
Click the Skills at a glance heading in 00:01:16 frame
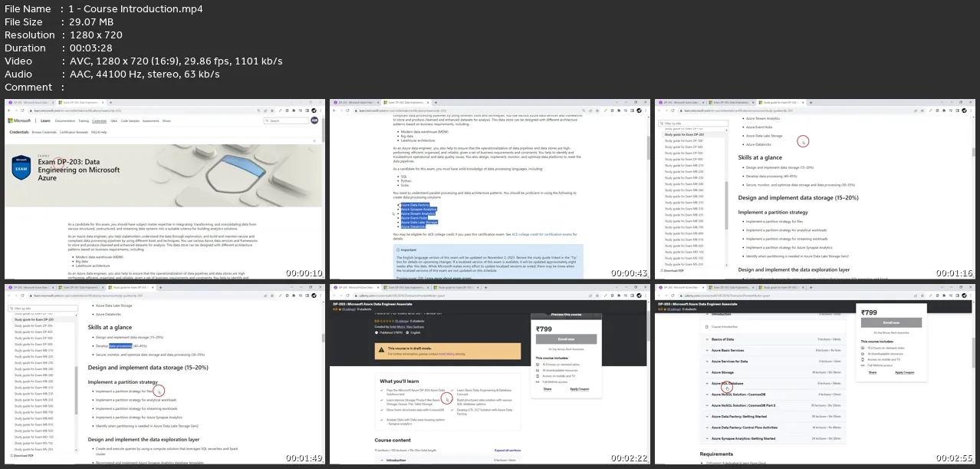coord(760,157)
